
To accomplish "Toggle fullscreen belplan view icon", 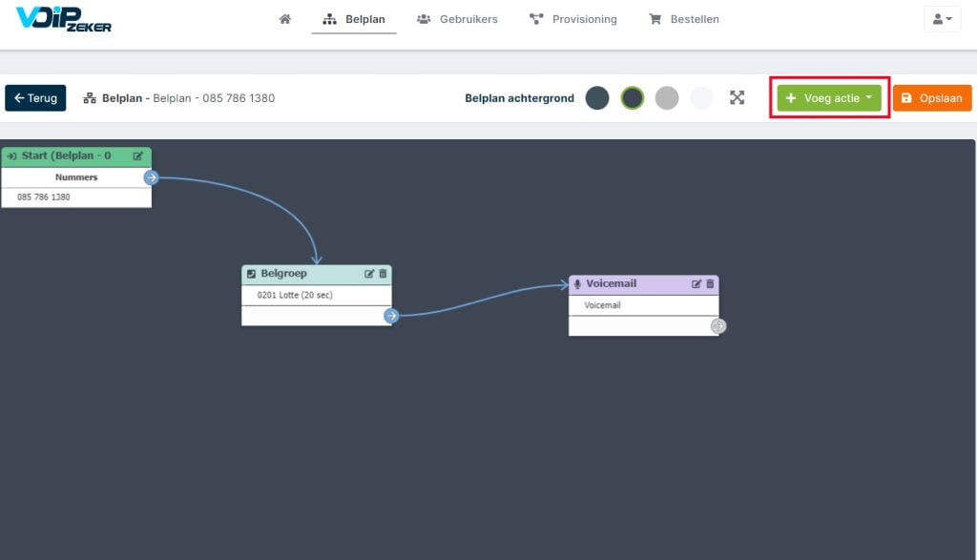I will click(x=738, y=98).
